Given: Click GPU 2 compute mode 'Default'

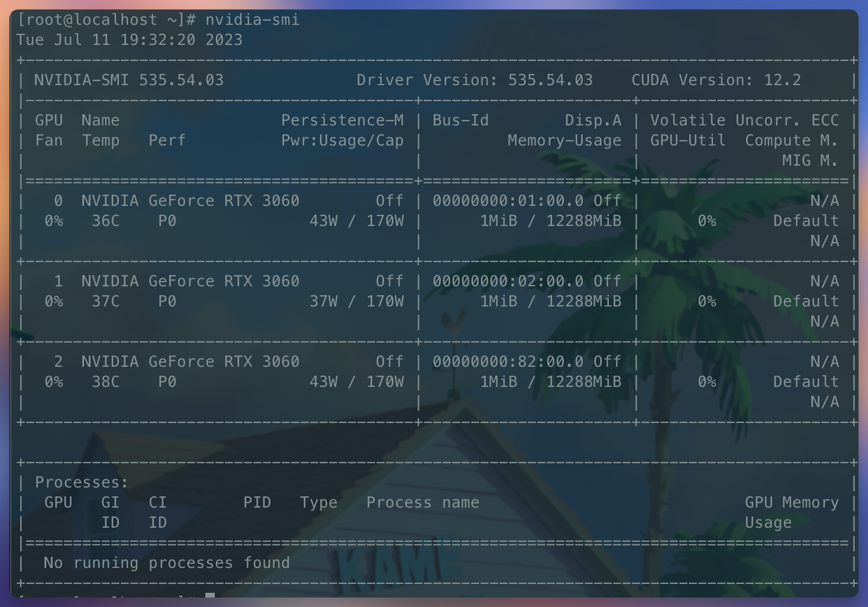Looking at the screenshot, I should 806,382.
